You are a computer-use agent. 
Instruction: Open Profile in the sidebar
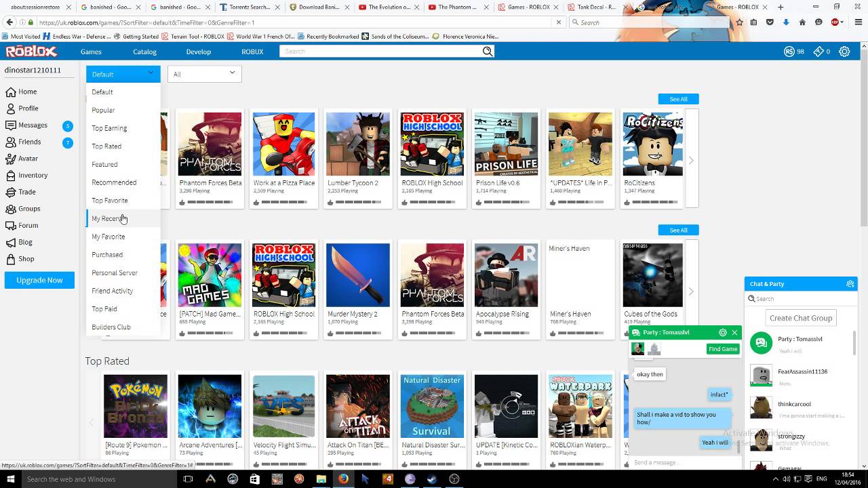[22, 108]
